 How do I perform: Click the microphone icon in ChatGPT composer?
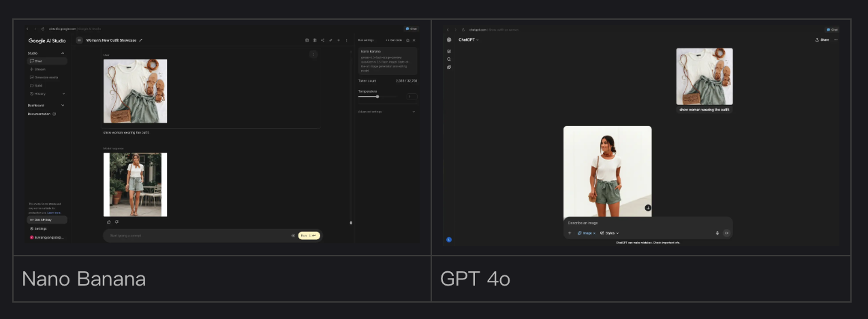717,233
